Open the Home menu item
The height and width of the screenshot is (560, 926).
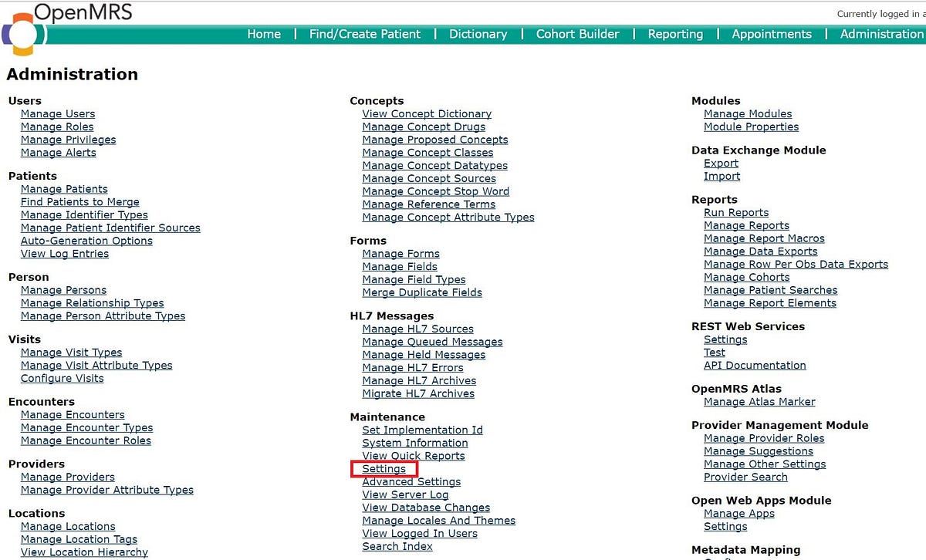[264, 34]
